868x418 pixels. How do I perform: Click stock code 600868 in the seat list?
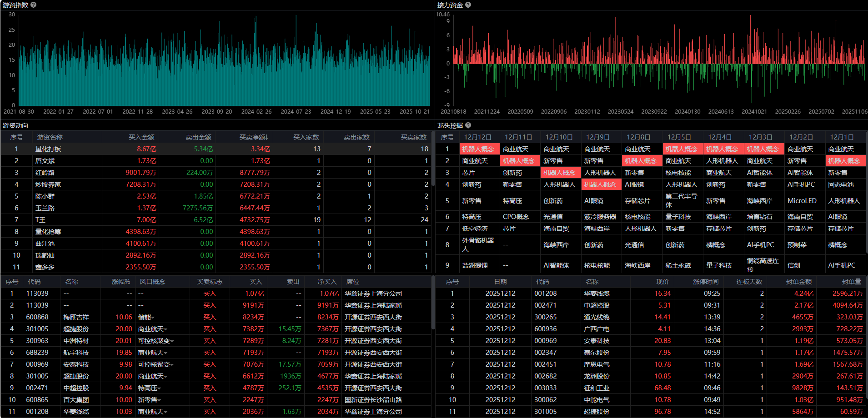(37, 317)
